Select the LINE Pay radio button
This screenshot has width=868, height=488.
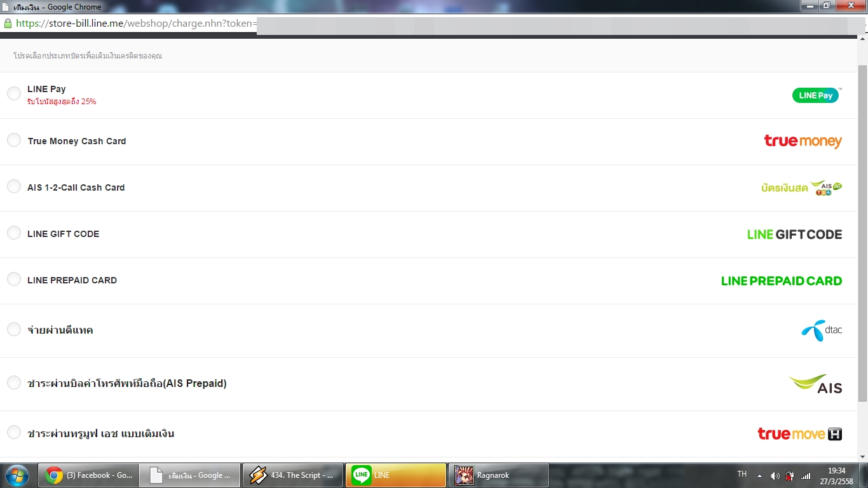14,94
